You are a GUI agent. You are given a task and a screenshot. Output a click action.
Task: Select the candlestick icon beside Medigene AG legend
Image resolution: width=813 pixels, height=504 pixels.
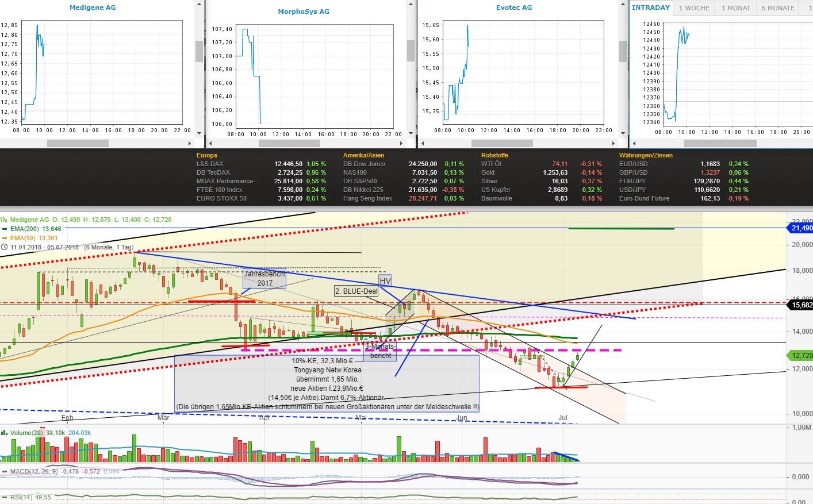coord(4,220)
